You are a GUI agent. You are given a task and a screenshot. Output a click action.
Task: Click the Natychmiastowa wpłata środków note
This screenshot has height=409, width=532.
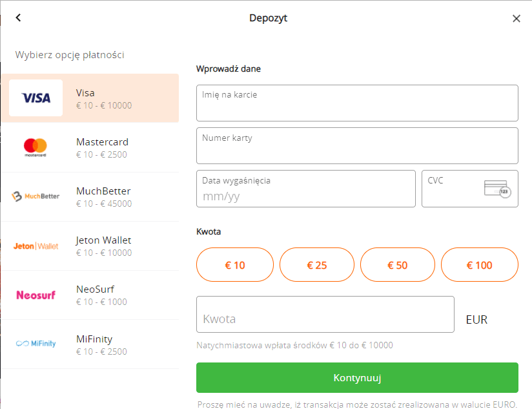point(294,346)
